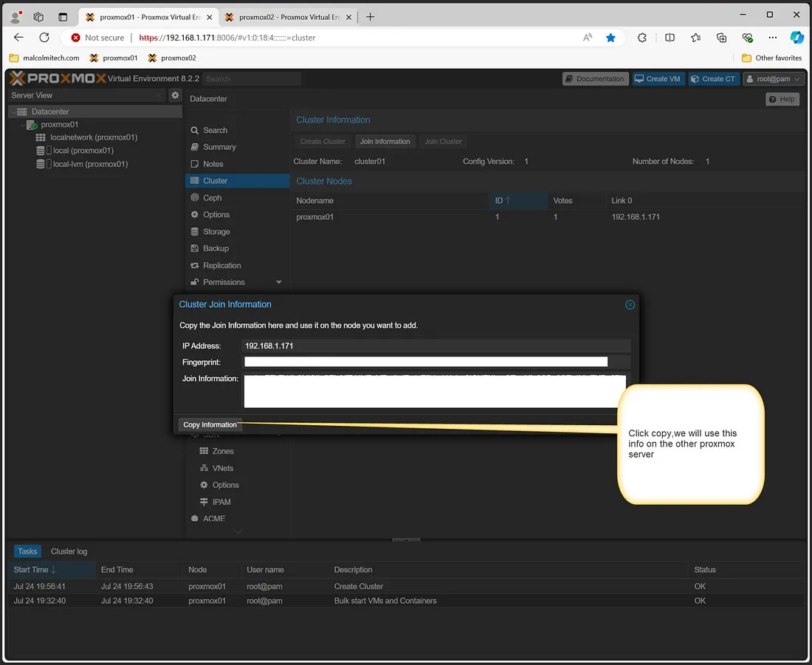Open the VNets section under SDN
The height and width of the screenshot is (665, 812).
point(203,467)
